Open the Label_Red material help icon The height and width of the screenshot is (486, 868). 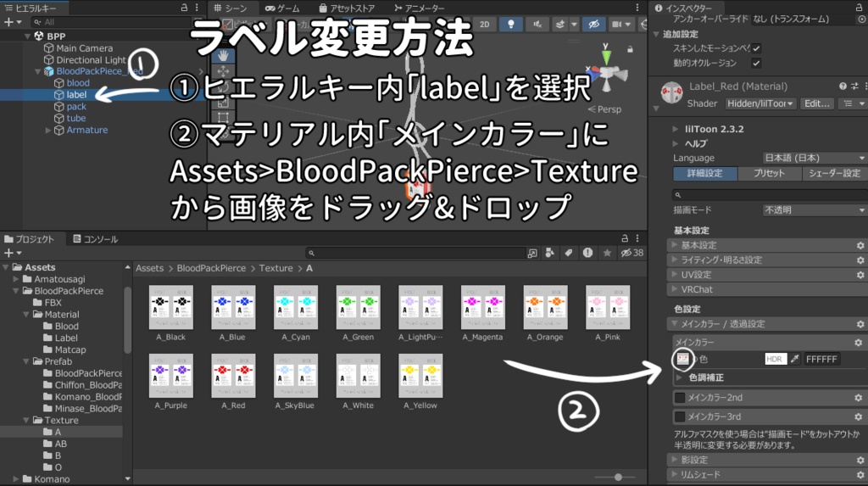click(x=843, y=87)
